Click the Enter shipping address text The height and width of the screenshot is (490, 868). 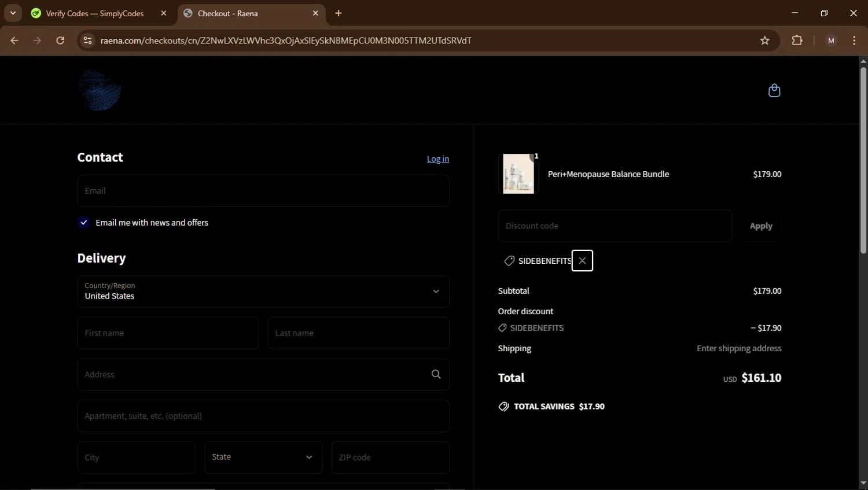[x=739, y=348]
